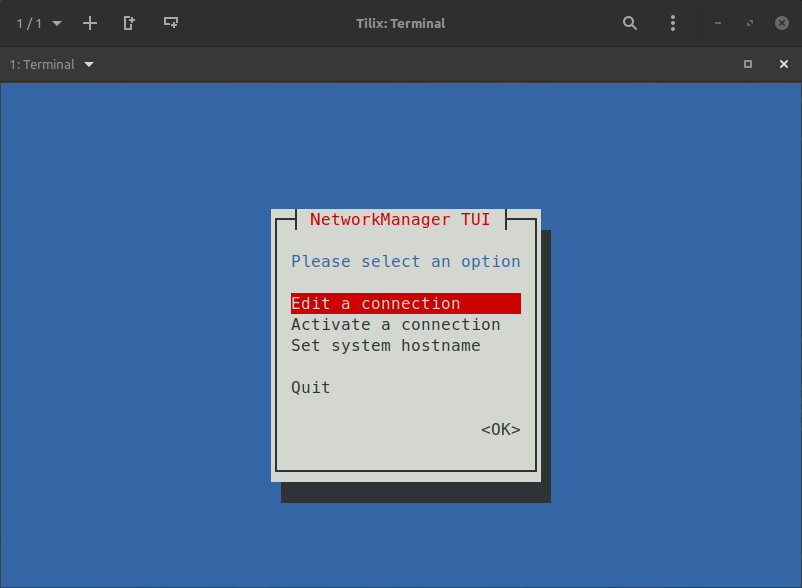
Task: Open the terminal search icon
Action: pyautogui.click(x=630, y=23)
